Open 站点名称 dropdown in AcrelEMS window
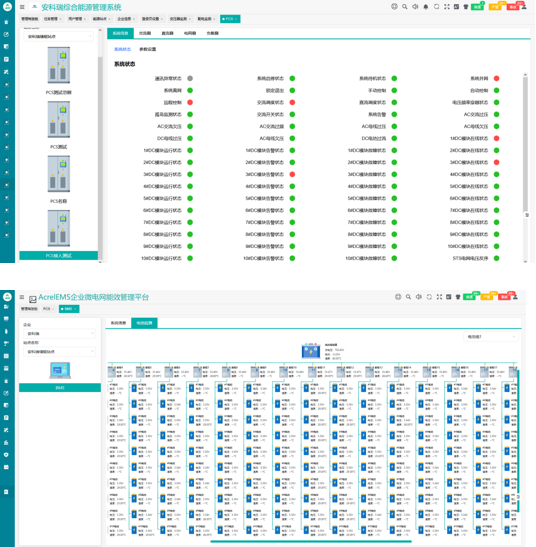This screenshot has width=536, height=547. point(59,352)
